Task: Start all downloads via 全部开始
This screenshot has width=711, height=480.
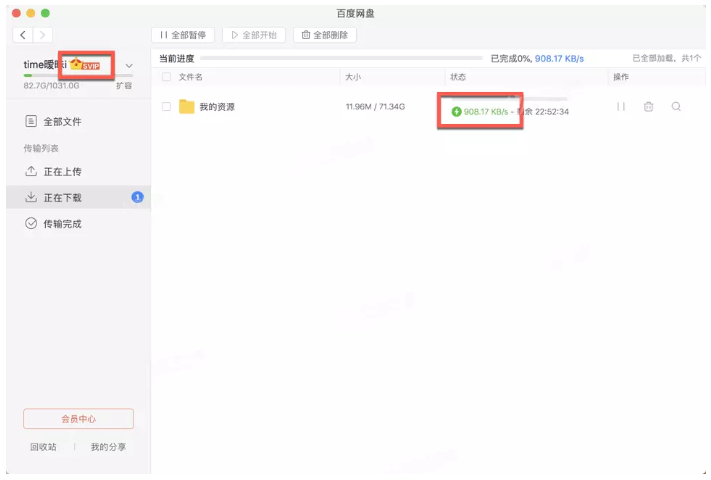Action: 254,35
